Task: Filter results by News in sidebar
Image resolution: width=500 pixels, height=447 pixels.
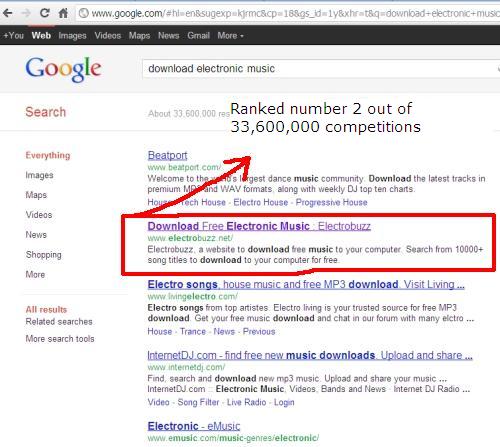Action: pos(36,235)
